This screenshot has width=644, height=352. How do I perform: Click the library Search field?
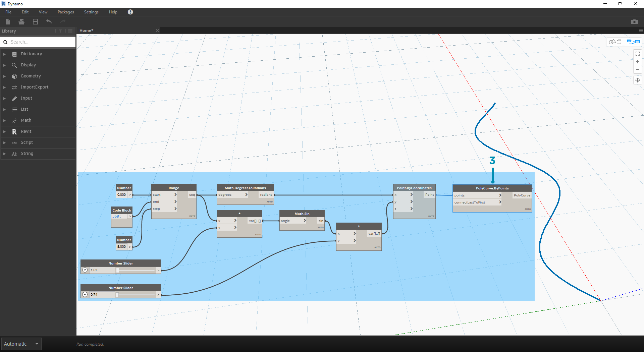(x=38, y=42)
